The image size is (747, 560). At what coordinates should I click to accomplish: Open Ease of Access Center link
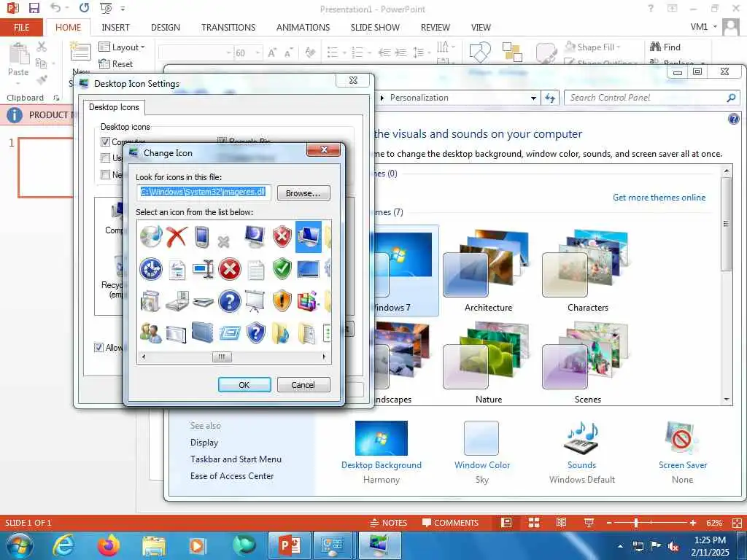tap(232, 475)
